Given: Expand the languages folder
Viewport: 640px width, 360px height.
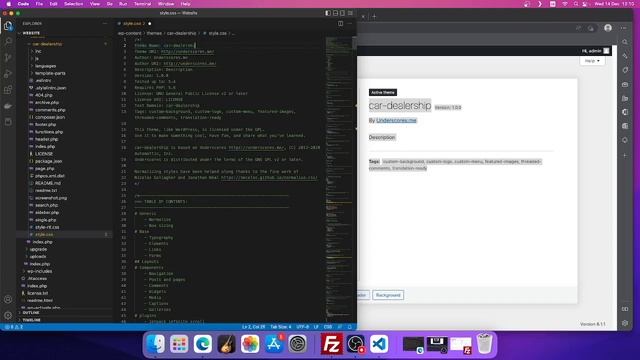Looking at the screenshot, I should 45,66.
